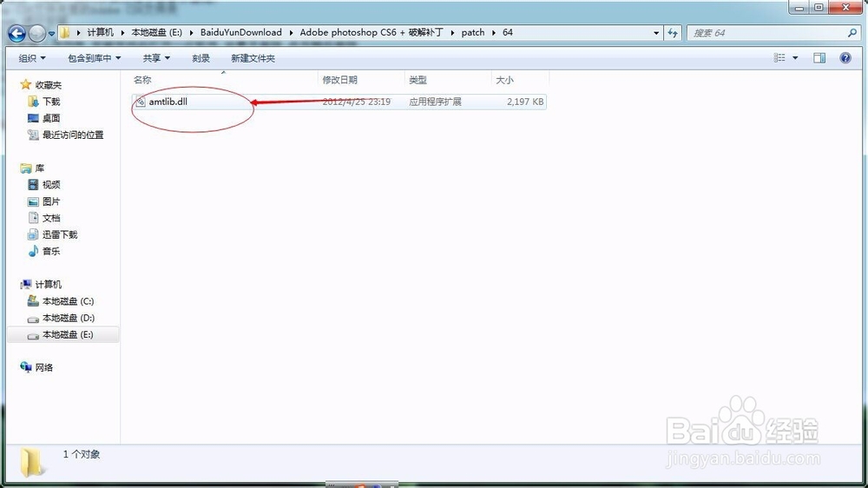The image size is (868, 488).
Task: Sort by the 类型 column header
Action: coord(418,80)
